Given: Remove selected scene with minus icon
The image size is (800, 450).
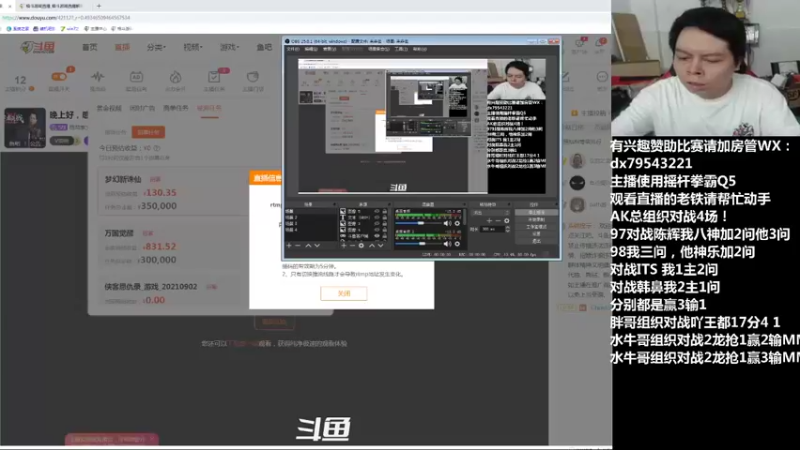Looking at the screenshot, I should click(x=298, y=245).
